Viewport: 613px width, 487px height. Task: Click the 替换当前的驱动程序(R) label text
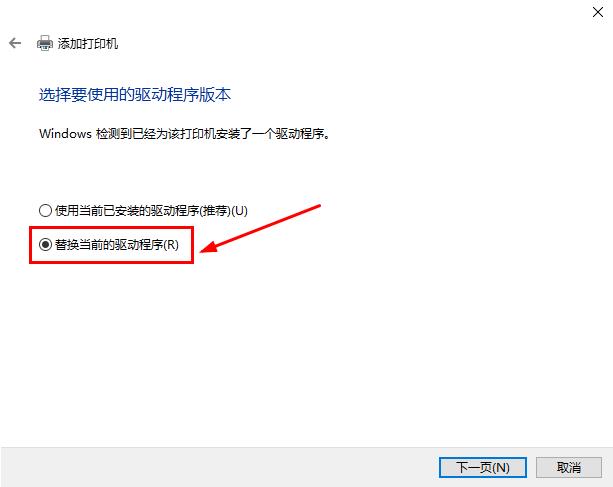click(x=117, y=245)
